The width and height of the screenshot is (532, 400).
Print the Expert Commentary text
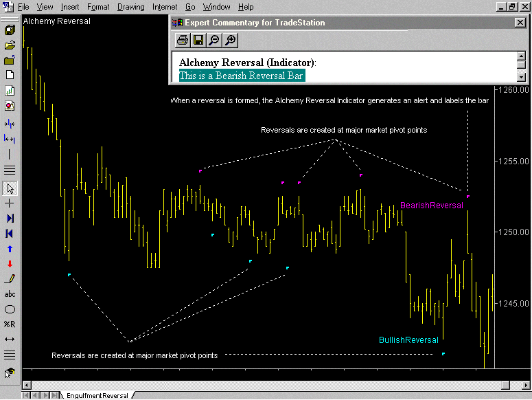[183, 40]
